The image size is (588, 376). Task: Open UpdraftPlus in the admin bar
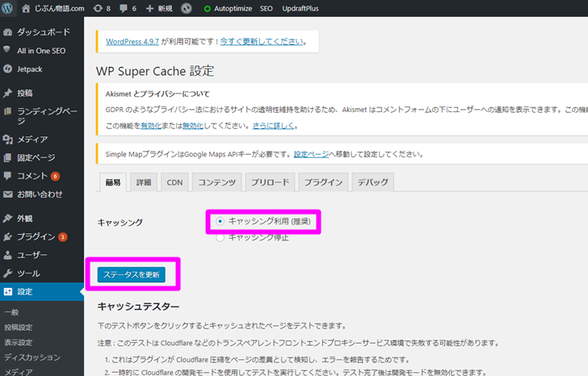[x=300, y=9]
